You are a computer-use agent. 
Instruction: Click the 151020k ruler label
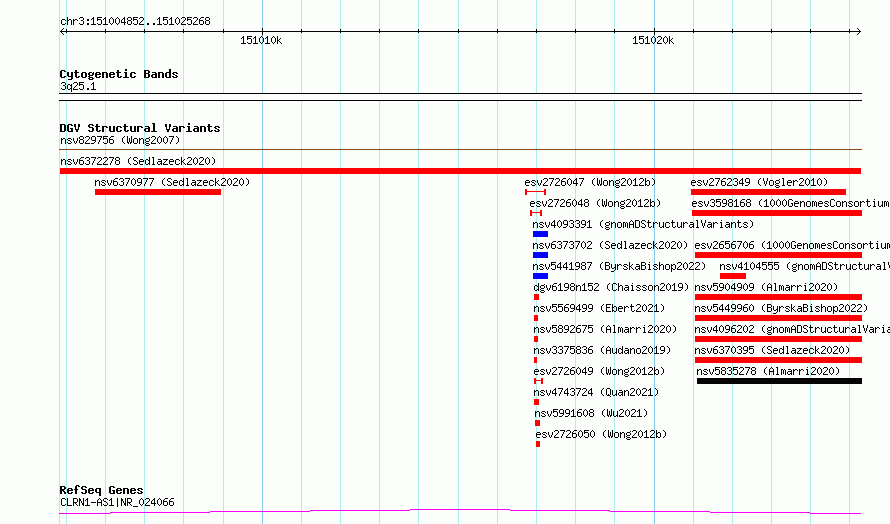653,40
